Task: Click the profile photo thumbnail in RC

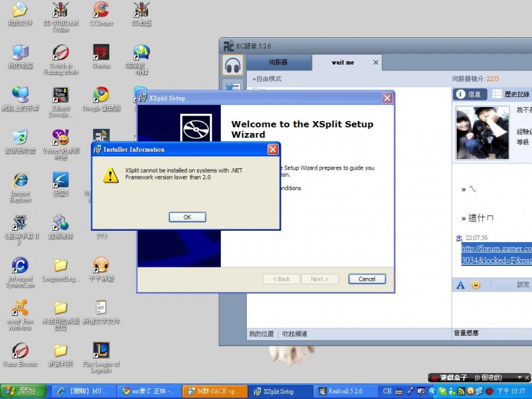Action: point(483,132)
